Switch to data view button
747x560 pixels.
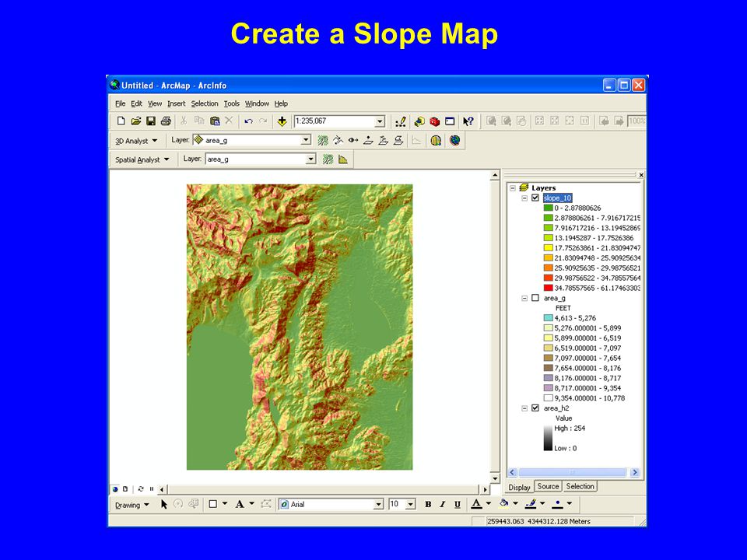pos(115,488)
